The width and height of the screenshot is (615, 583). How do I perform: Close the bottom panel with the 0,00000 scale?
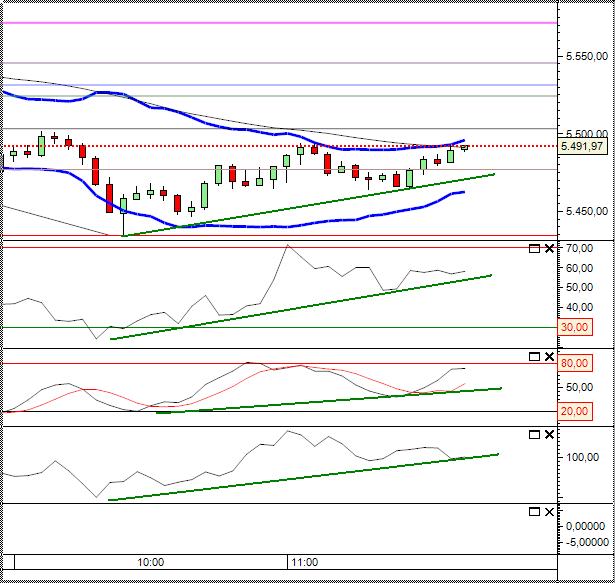pos(549,512)
